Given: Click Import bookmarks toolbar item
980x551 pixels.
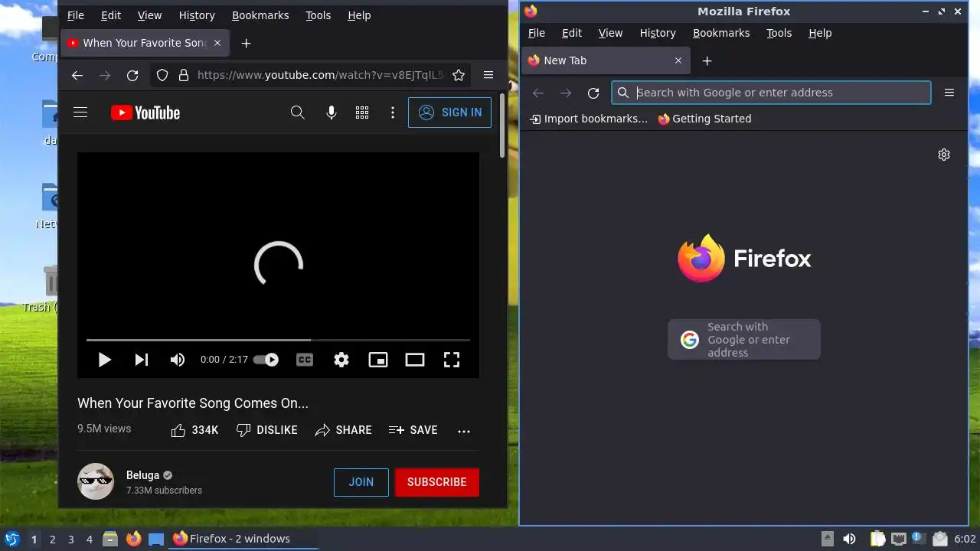Looking at the screenshot, I should click(589, 119).
